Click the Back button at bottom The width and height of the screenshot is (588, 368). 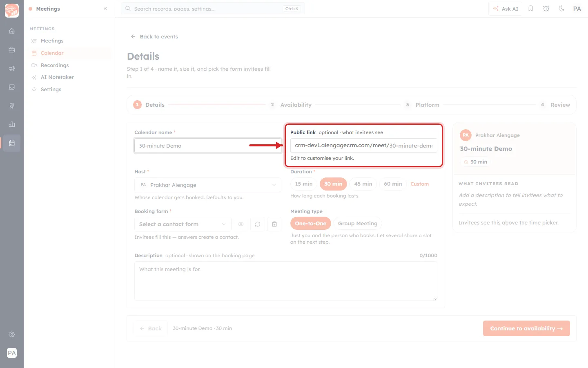[x=151, y=328]
